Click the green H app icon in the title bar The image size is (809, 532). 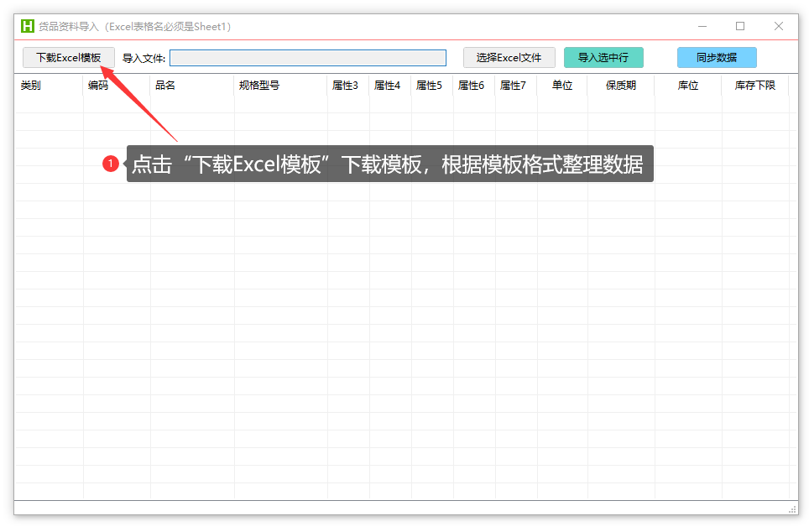click(x=28, y=26)
